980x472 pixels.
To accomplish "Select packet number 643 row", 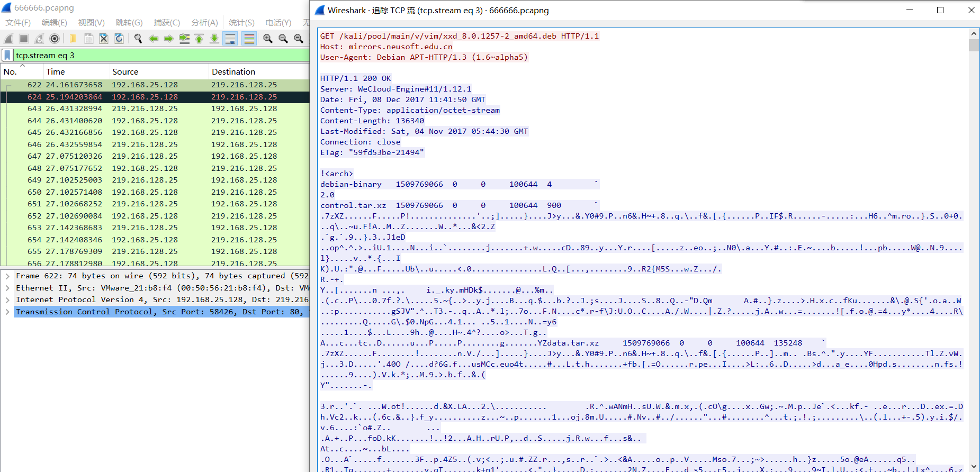I will (x=155, y=108).
